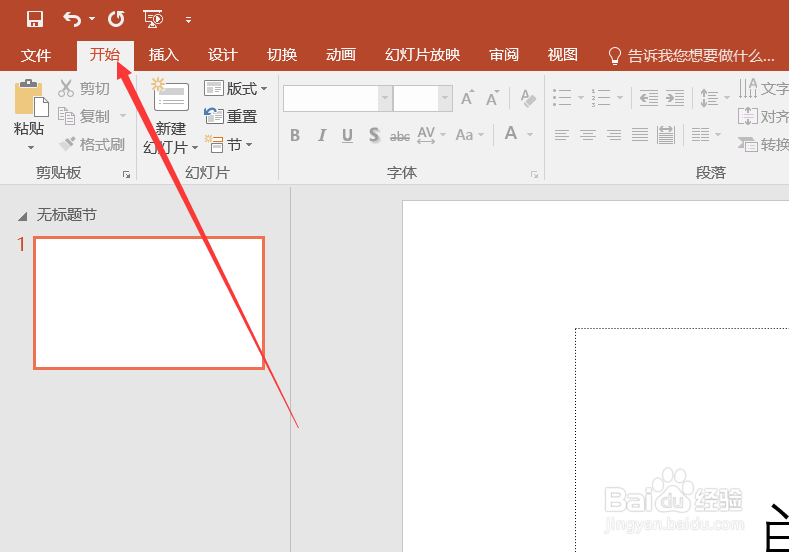
Task: Toggle Underline formatting
Action: 347,135
